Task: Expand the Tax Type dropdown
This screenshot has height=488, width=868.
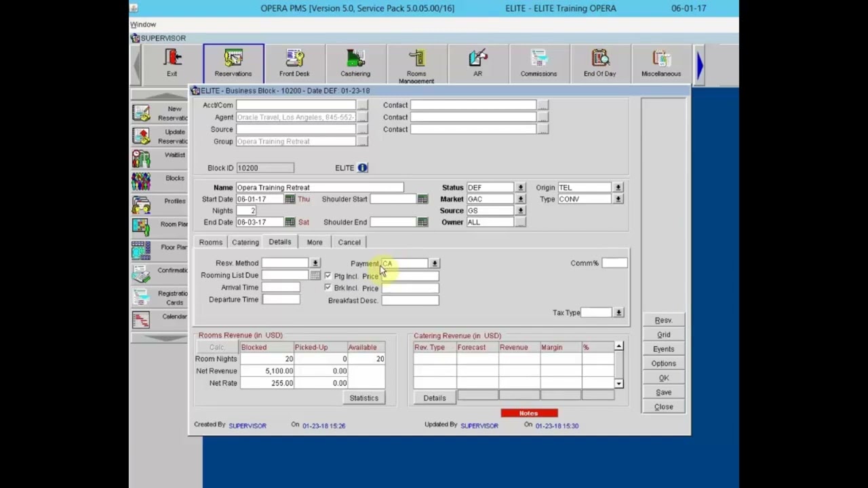Action: tap(618, 312)
